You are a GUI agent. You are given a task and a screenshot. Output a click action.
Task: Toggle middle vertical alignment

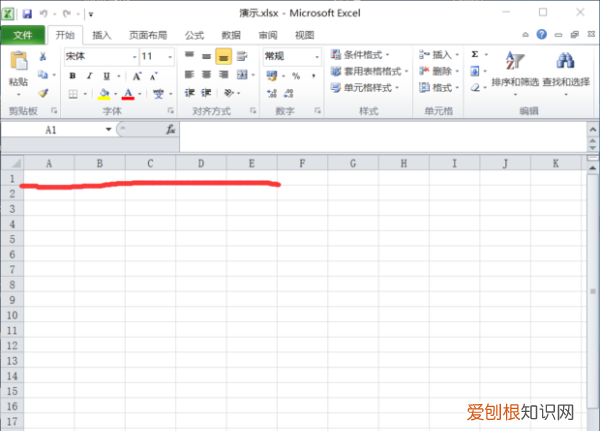point(207,56)
